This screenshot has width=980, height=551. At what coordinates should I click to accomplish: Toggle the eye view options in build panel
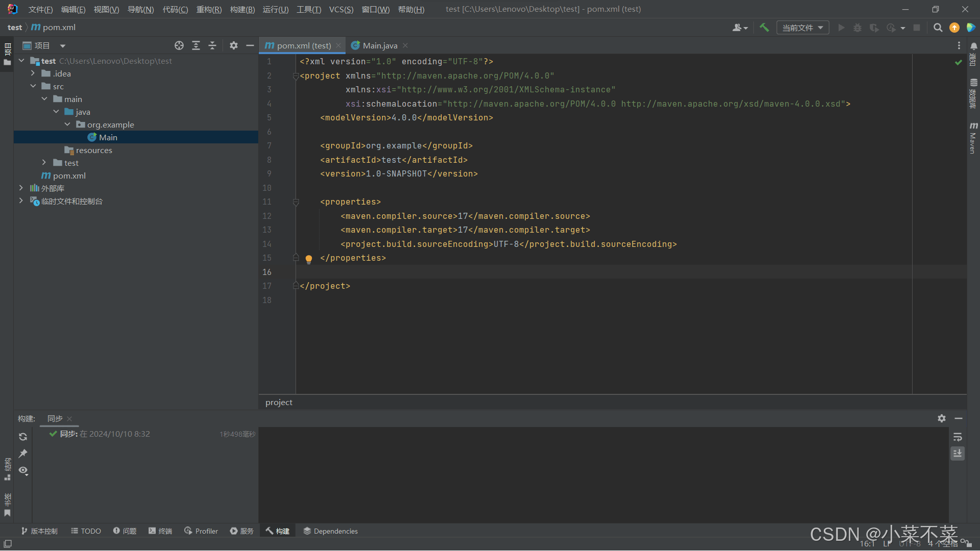(23, 470)
